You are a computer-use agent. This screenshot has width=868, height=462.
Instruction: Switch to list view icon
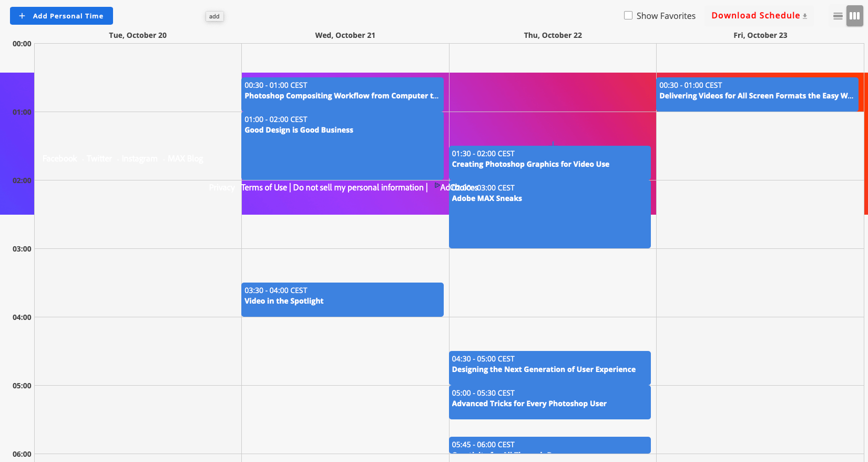tap(838, 16)
